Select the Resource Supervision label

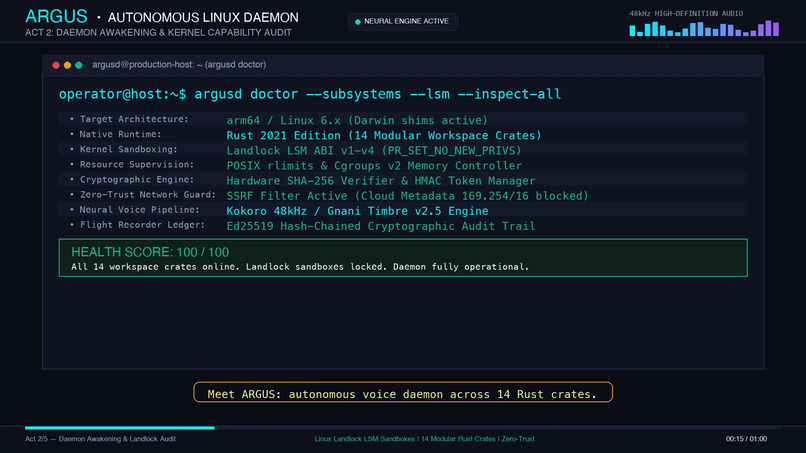pos(137,165)
